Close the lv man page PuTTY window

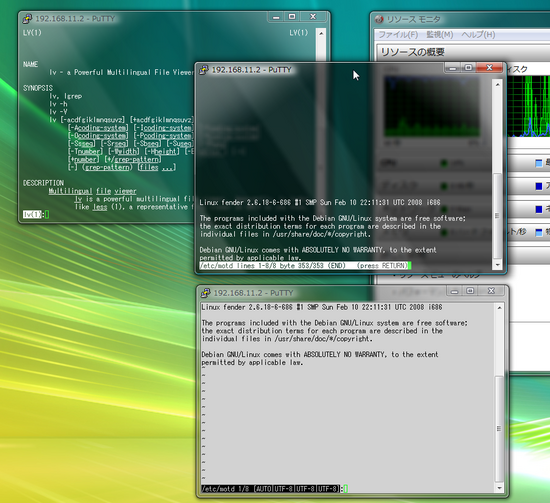313,17
